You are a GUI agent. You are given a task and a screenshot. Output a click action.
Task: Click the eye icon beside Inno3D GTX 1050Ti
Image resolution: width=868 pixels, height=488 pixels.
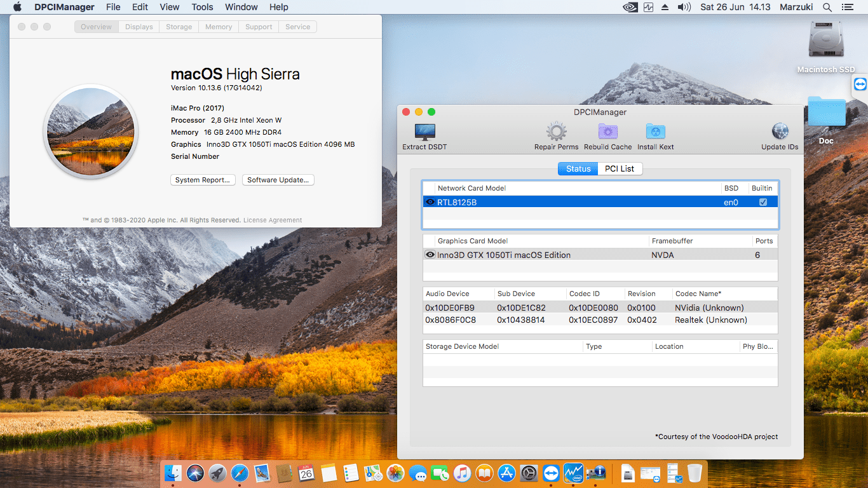pos(430,255)
